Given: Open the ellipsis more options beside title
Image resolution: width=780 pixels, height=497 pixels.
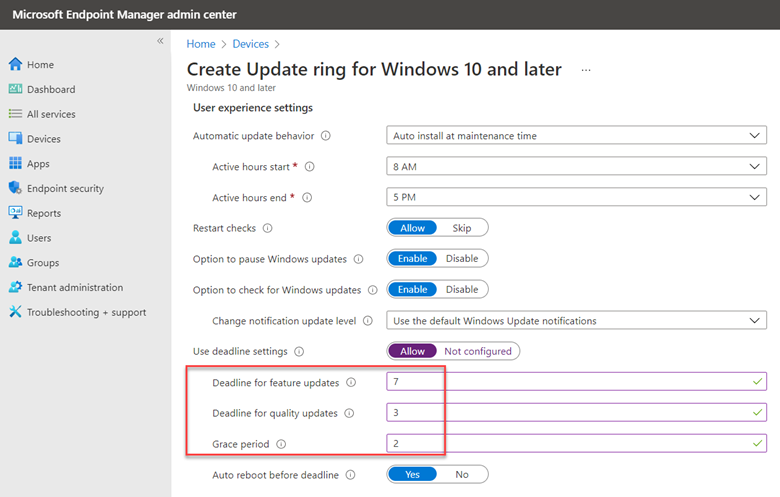Looking at the screenshot, I should (586, 70).
